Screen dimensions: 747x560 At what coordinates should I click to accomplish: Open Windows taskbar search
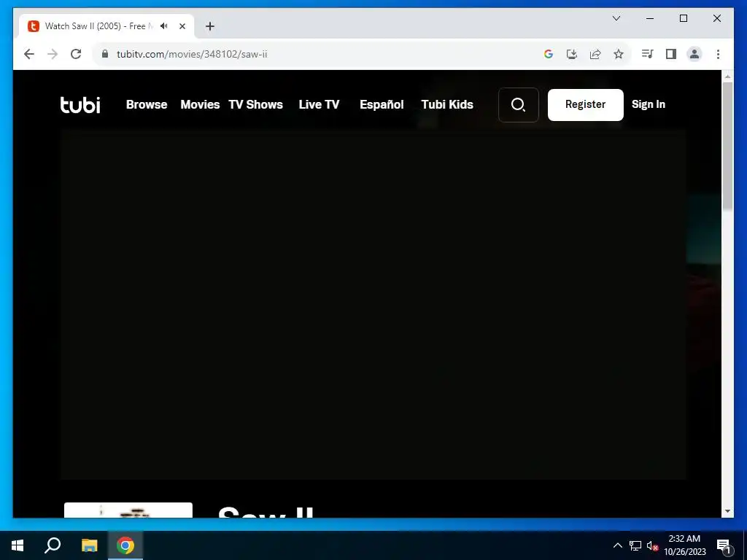pos(53,545)
